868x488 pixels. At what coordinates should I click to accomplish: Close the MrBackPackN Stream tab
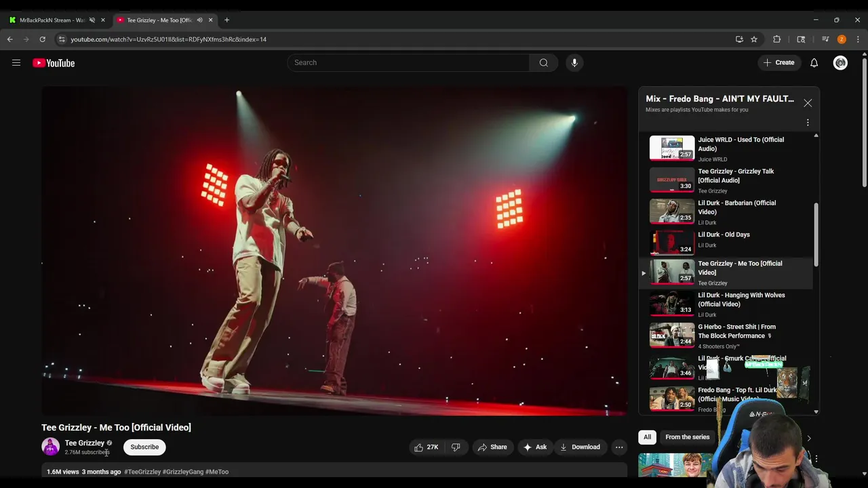[103, 20]
